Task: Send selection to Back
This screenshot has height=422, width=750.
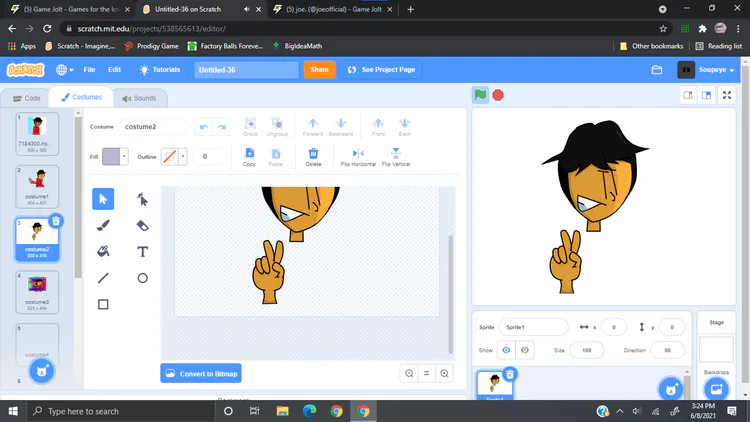Action: pos(405,127)
